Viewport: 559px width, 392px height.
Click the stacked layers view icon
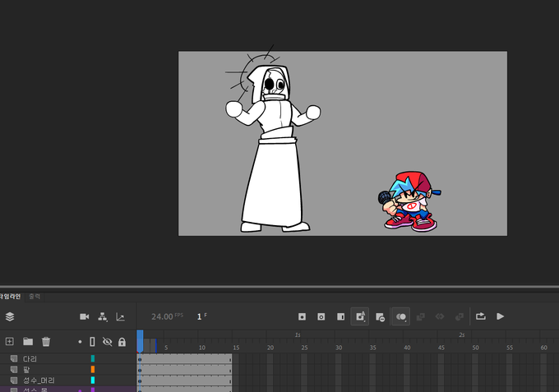(10, 316)
